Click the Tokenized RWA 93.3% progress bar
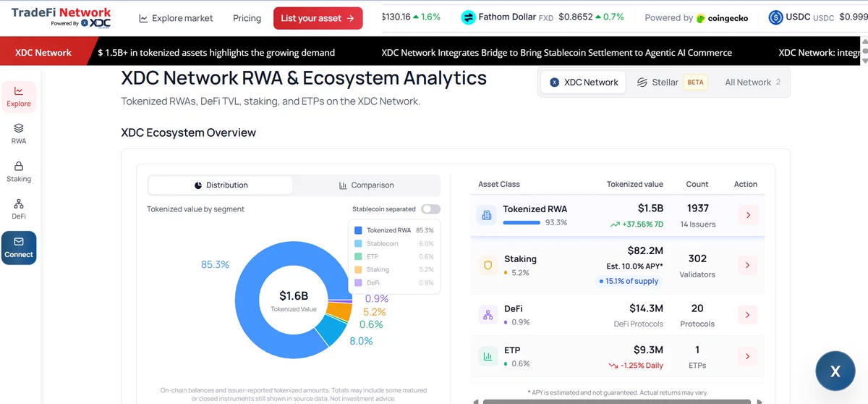The image size is (868, 404). (522, 223)
